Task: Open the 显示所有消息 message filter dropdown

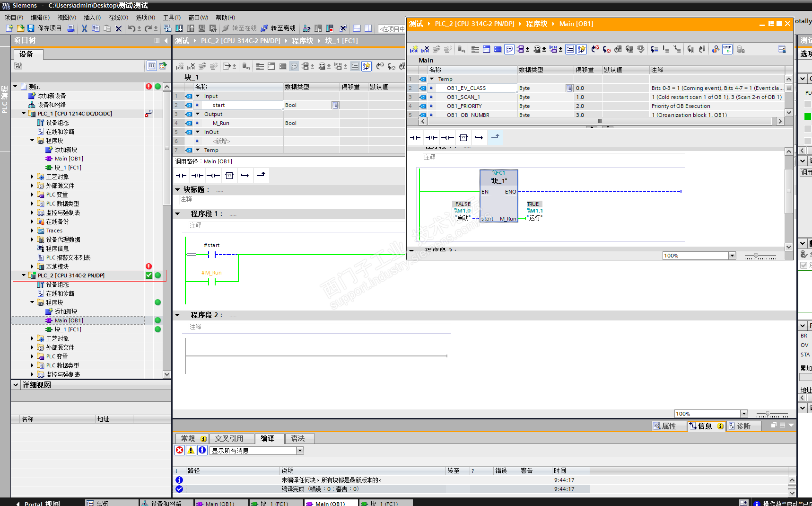Action: [300, 451]
